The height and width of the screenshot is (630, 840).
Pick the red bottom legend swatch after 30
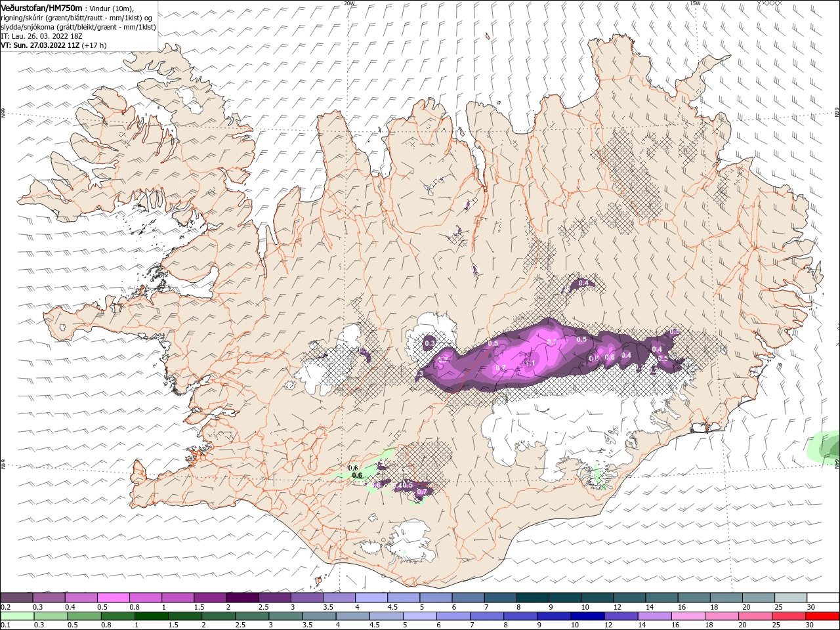(x=822, y=616)
